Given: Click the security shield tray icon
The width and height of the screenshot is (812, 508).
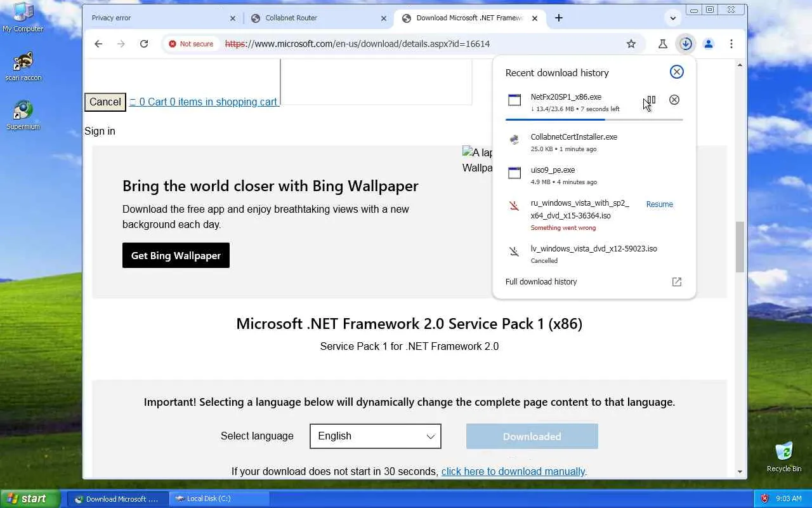Looking at the screenshot, I should [764, 499].
